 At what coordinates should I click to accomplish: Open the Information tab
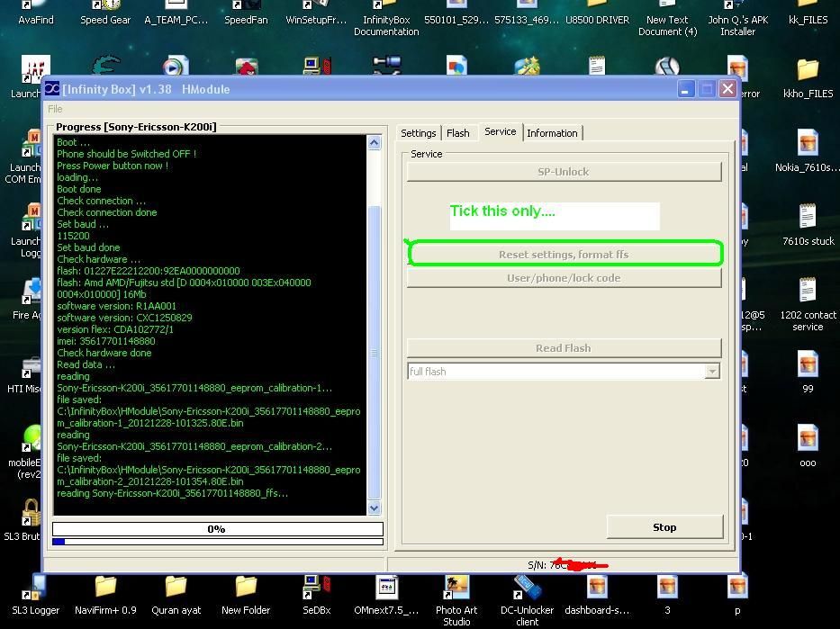[552, 133]
